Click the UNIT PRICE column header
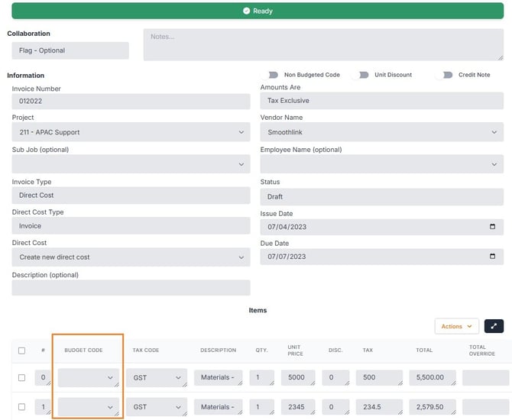 295,351
